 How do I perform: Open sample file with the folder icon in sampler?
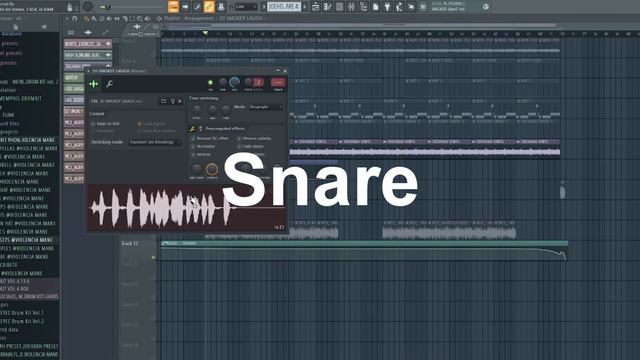(x=163, y=101)
